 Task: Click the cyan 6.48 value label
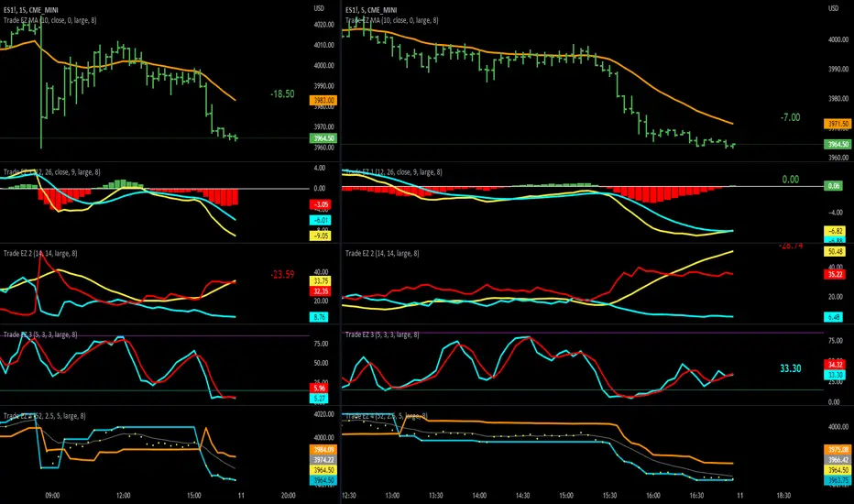click(x=834, y=317)
